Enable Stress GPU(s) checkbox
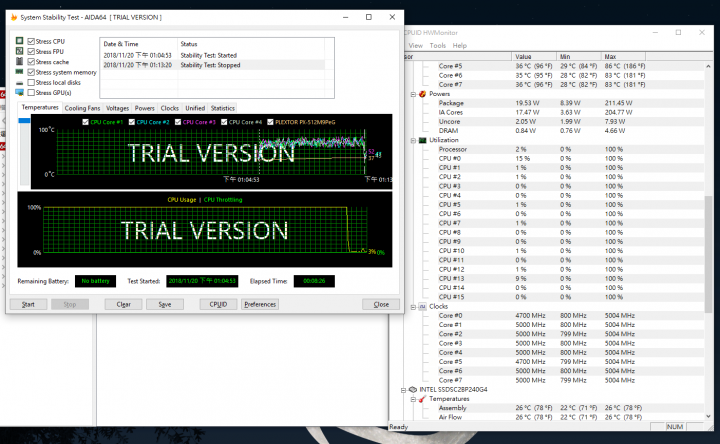The height and width of the screenshot is (444, 720). (31, 92)
